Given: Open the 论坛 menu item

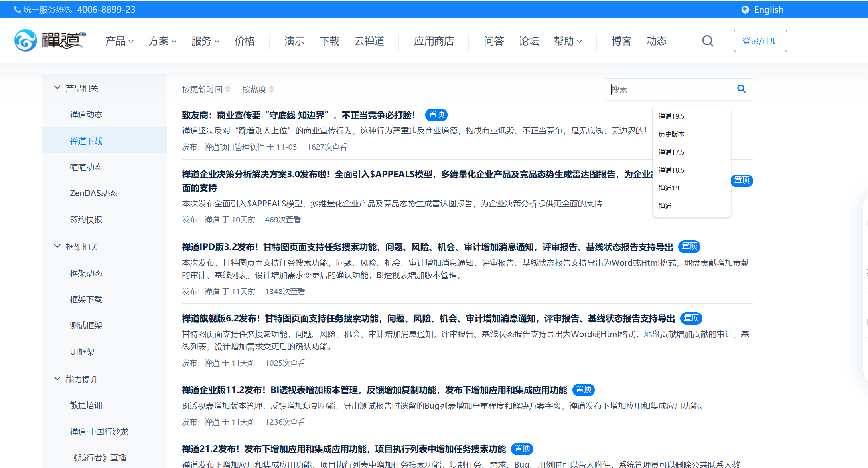Looking at the screenshot, I should pos(529,41).
